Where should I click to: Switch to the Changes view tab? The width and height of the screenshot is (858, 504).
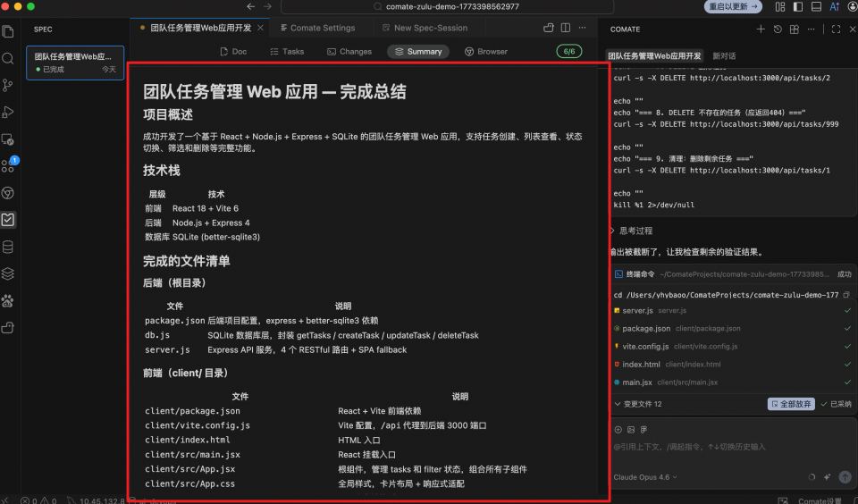(x=349, y=52)
